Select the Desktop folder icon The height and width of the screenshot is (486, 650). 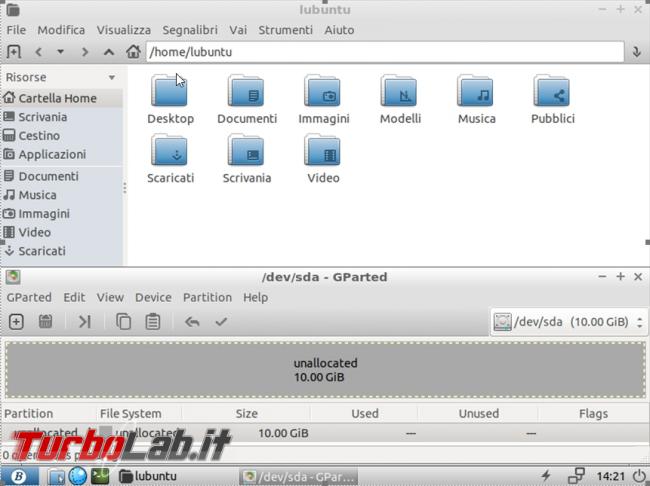click(170, 91)
